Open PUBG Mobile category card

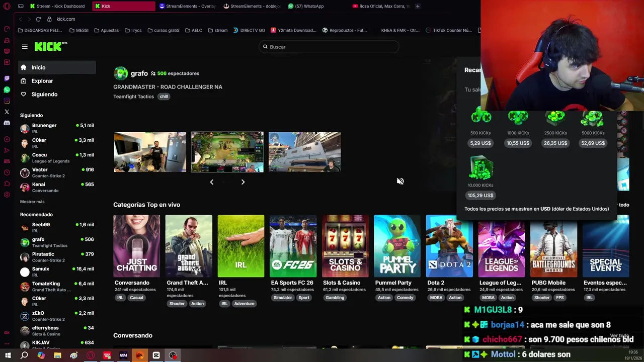(553, 246)
